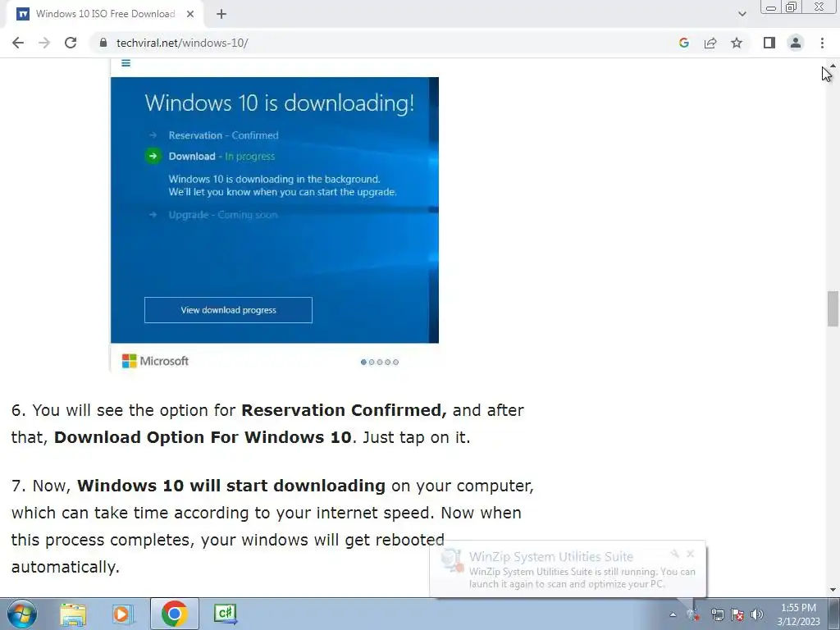840x630 pixels.
Task: Select the fourth carousel dot
Action: click(x=388, y=362)
